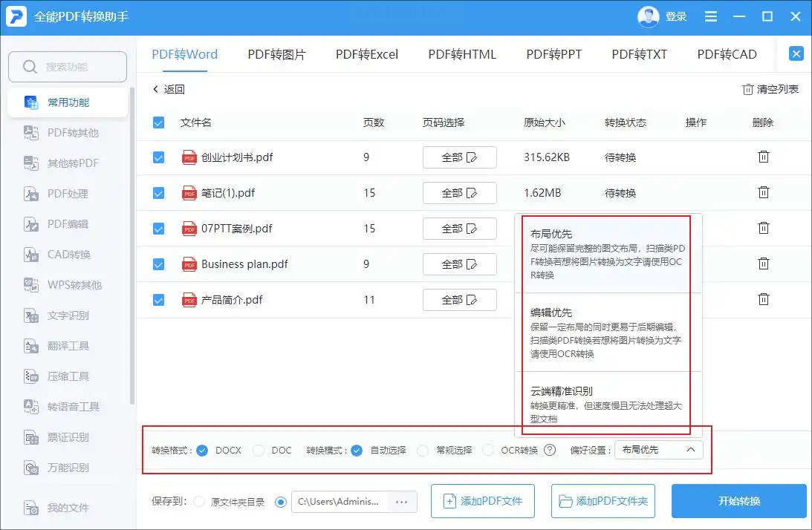Choose 编辑优先 option in preference dropdown

pos(608,333)
